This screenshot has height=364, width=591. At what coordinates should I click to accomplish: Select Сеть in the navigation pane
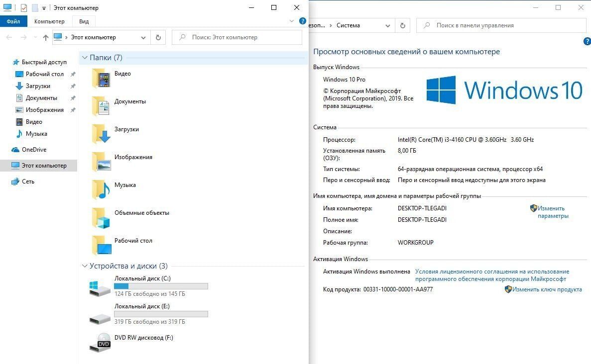(x=28, y=182)
